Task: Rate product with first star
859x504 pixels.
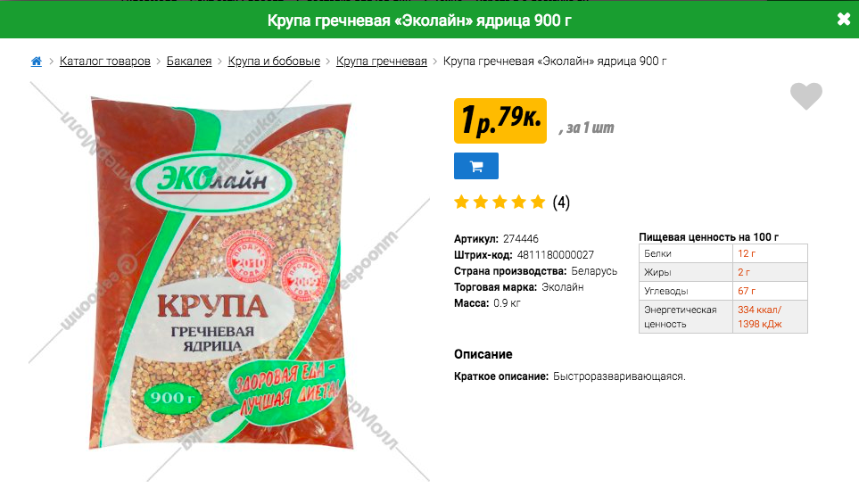Action: (461, 202)
